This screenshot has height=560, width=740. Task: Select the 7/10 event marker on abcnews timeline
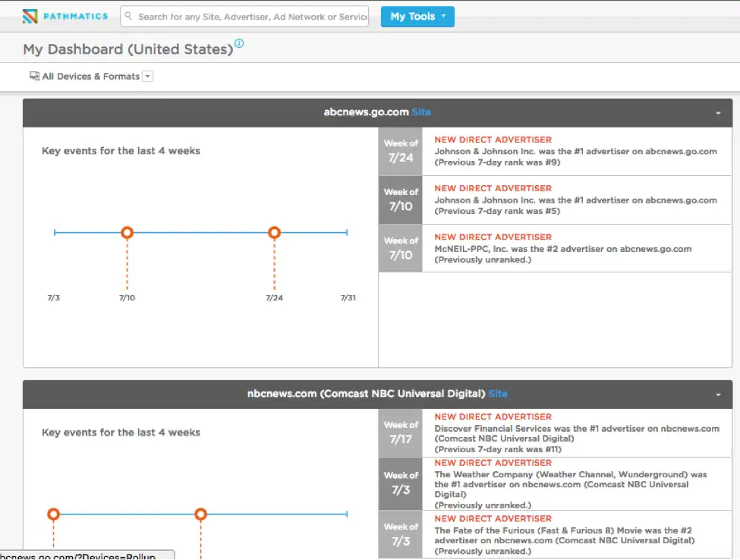(x=127, y=232)
